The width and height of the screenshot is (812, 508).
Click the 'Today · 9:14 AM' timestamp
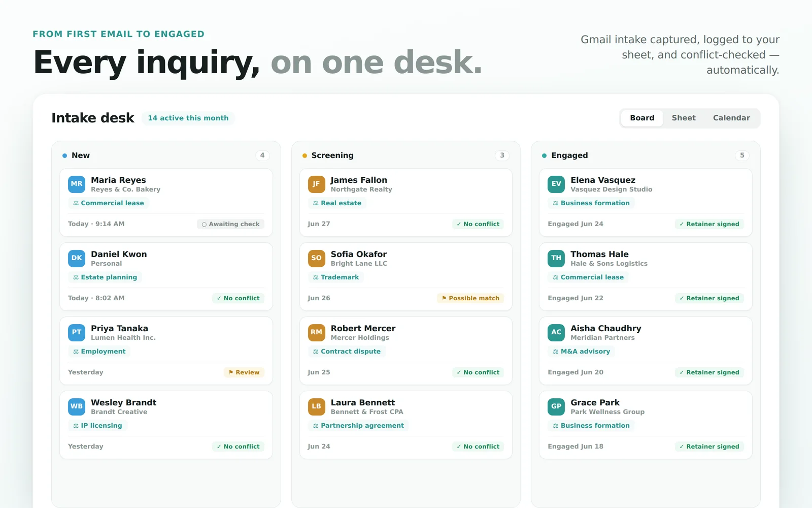[x=96, y=224]
